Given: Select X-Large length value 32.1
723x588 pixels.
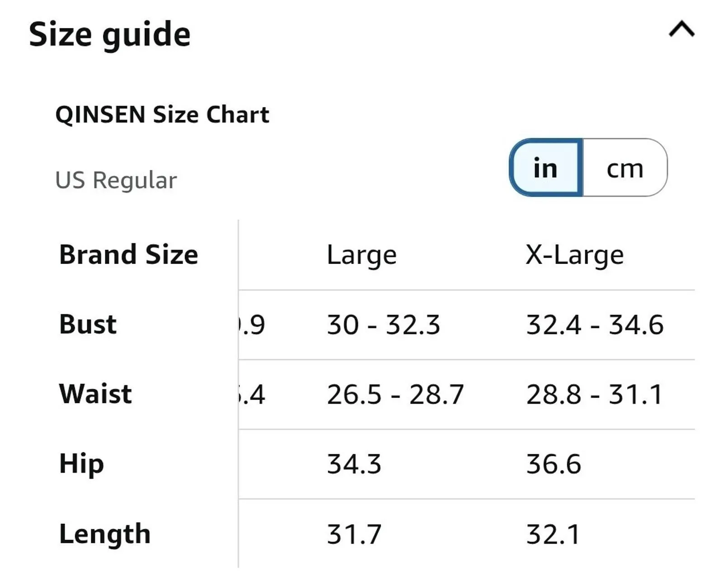Looking at the screenshot, I should click(553, 534).
